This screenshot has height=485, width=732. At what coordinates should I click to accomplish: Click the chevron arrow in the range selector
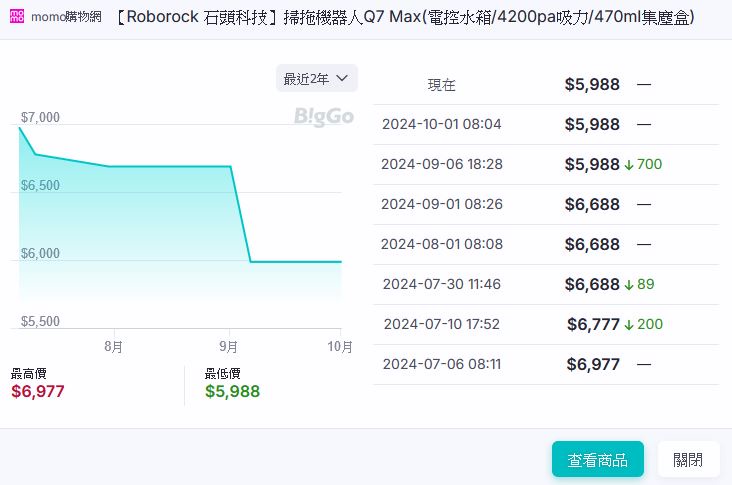342,78
